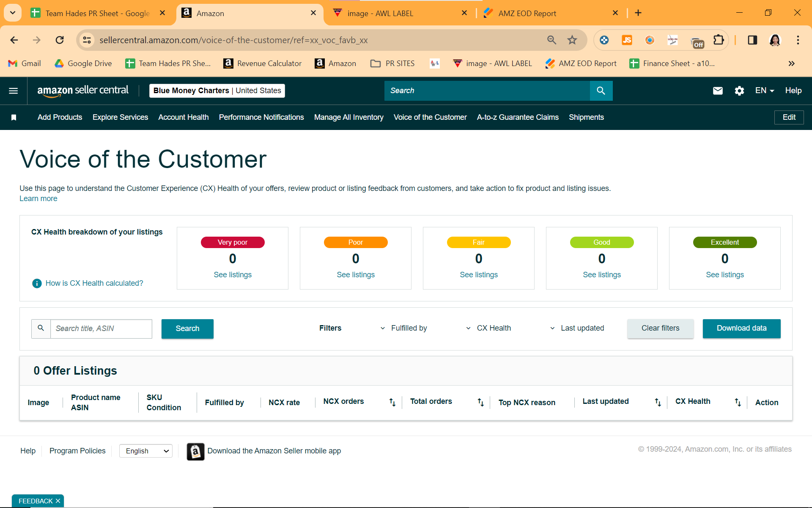This screenshot has height=508, width=812.
Task: Click the Clear filters button
Action: coord(660,329)
